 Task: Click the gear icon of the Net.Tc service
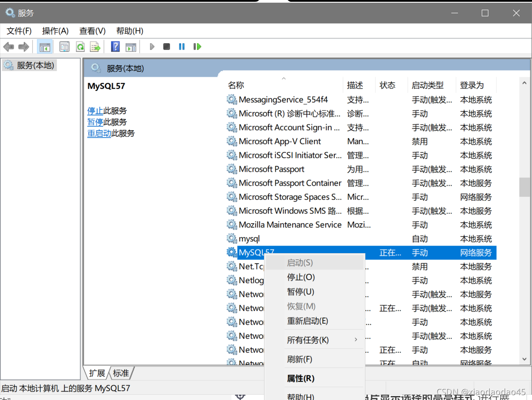click(x=232, y=266)
